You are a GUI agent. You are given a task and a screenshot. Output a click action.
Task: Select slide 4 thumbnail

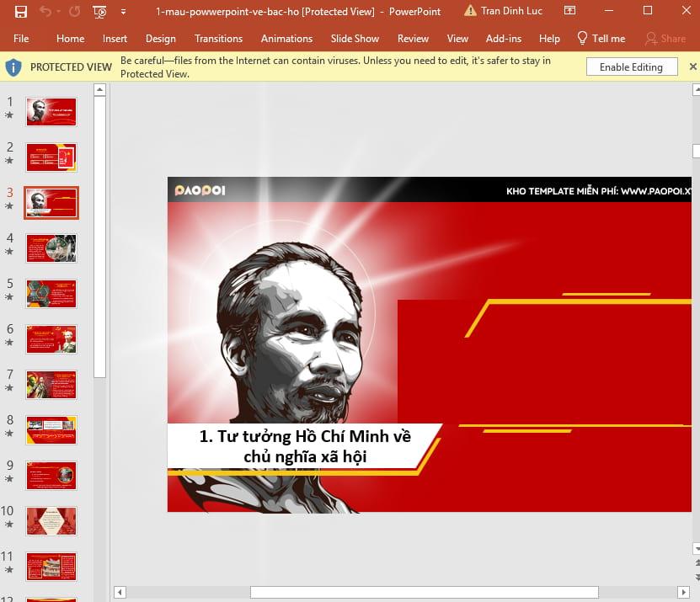pos(51,248)
